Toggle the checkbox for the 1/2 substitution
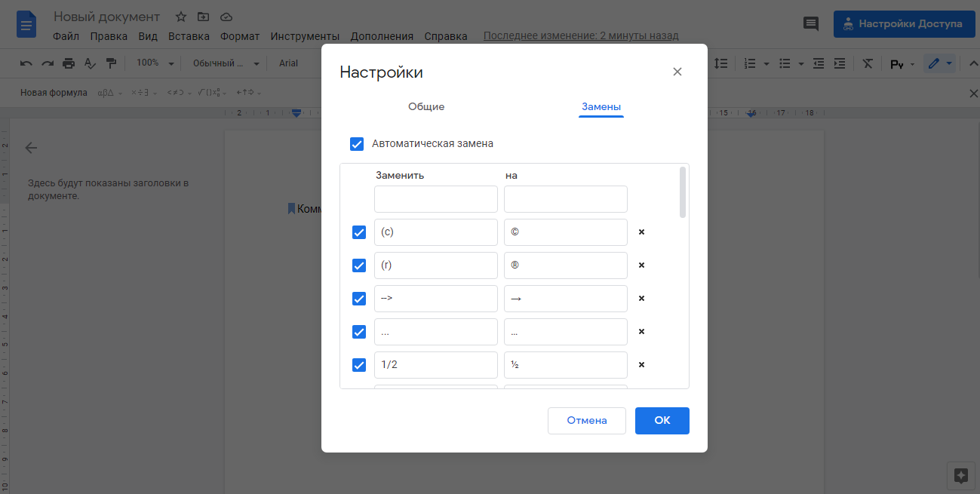This screenshot has width=980, height=494. (359, 365)
